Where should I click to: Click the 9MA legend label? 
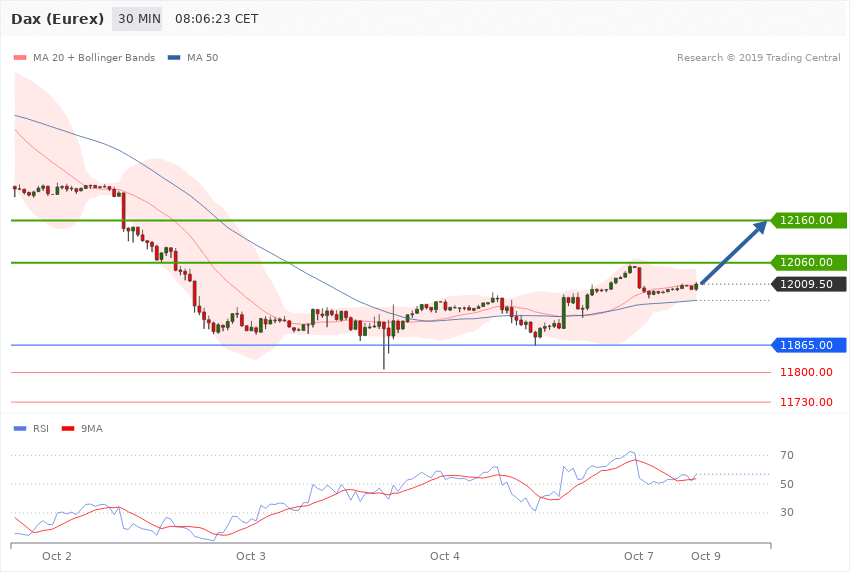pyautogui.click(x=92, y=429)
